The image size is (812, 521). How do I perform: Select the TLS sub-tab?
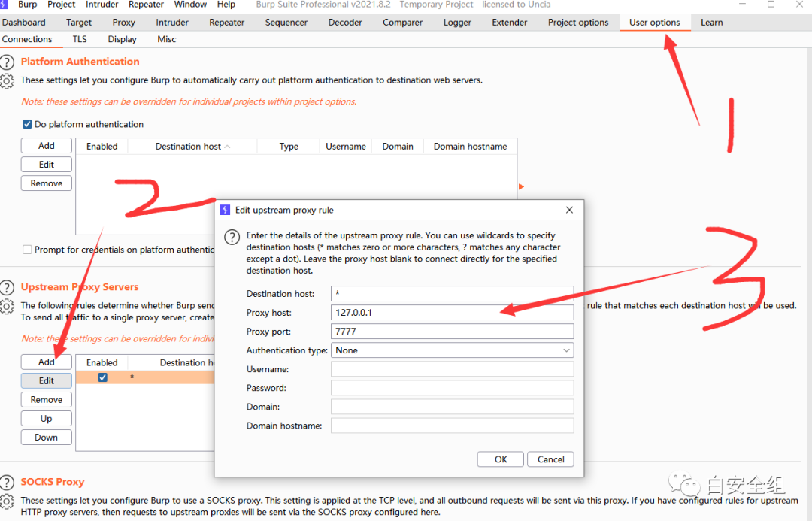(x=80, y=39)
